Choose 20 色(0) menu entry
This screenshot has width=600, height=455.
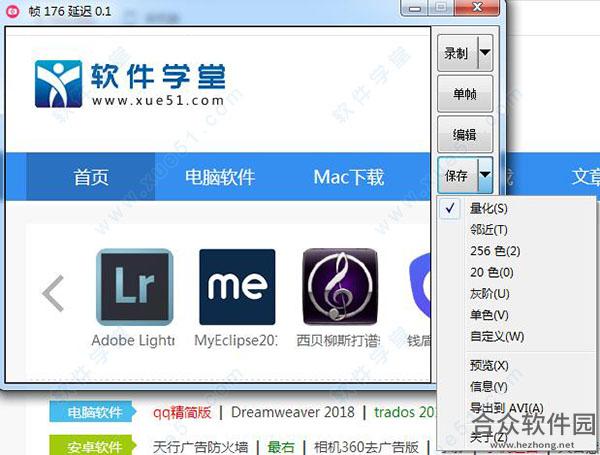pos(517,272)
